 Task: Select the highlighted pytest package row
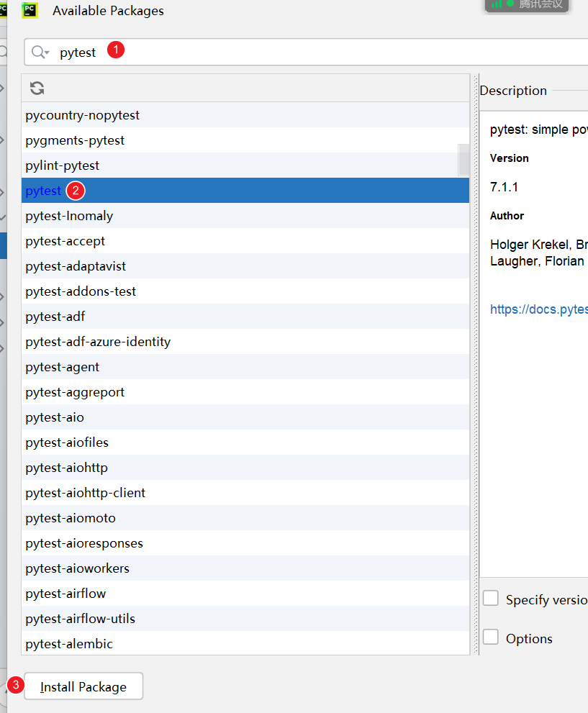point(245,191)
